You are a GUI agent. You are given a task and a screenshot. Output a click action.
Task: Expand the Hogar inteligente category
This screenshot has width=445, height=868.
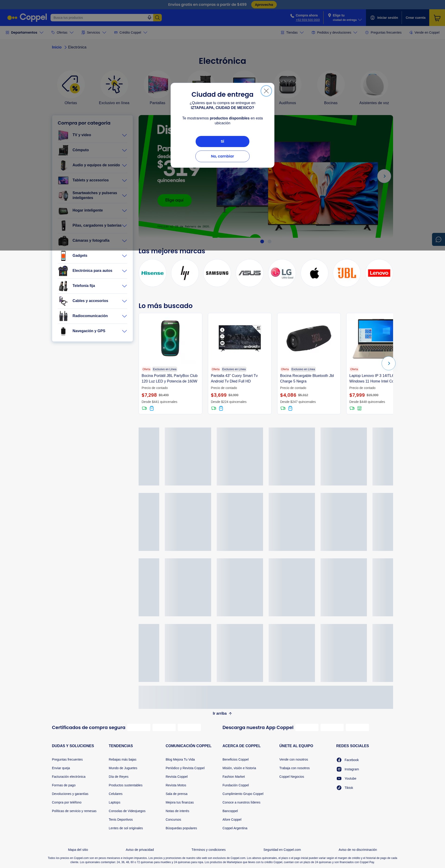(x=92, y=210)
